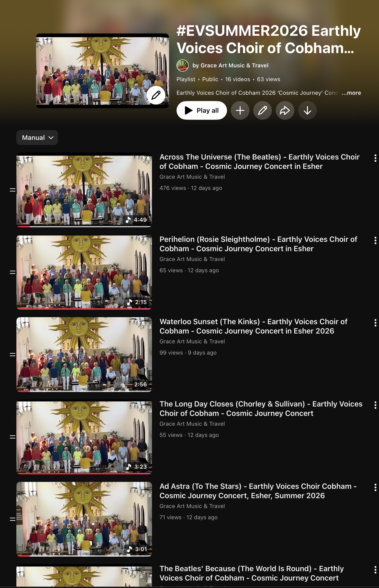
Task: Open channel name under Across The Universe
Action: pos(192,177)
